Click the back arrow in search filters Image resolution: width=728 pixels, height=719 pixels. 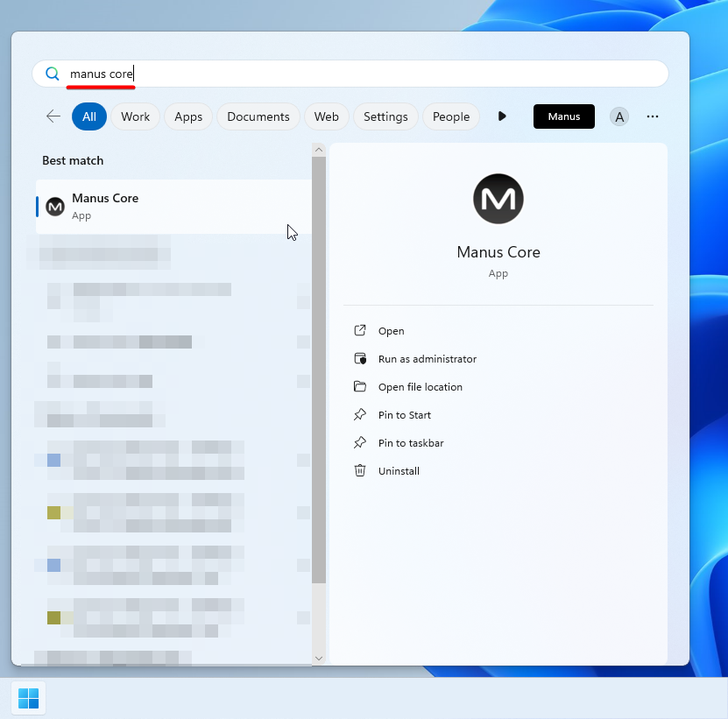(x=53, y=116)
